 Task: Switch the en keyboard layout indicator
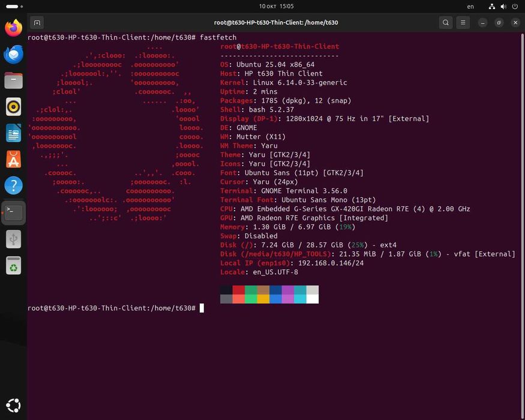click(470, 7)
